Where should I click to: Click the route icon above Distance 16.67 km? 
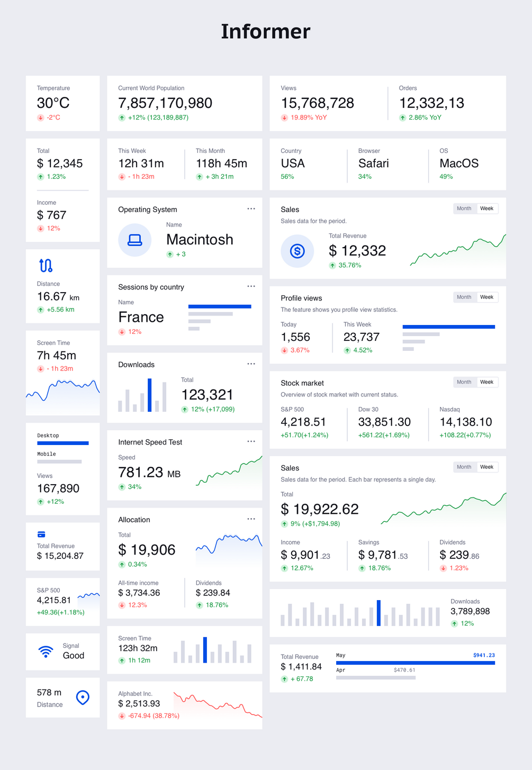coord(46,265)
